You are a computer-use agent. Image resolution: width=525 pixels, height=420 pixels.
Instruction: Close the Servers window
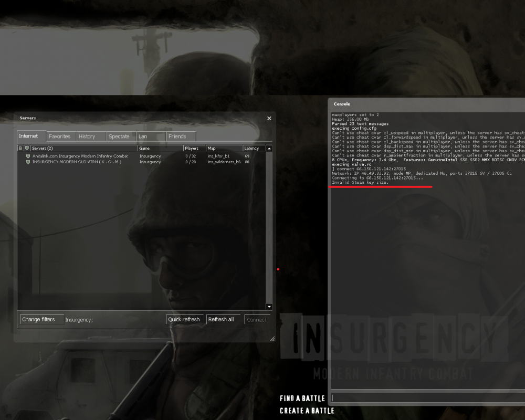[269, 119]
